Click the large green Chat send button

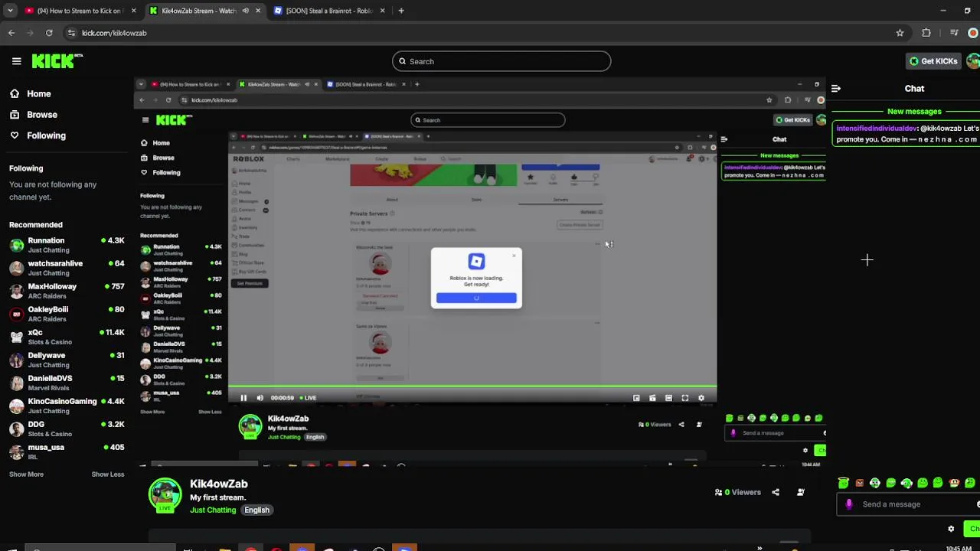pyautogui.click(x=972, y=529)
